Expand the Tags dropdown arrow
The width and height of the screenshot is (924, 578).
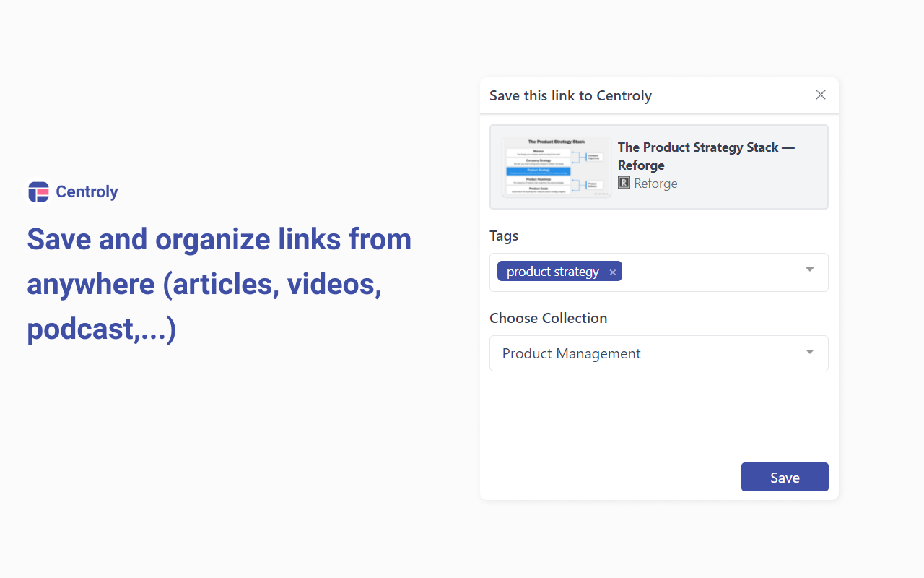click(x=810, y=269)
